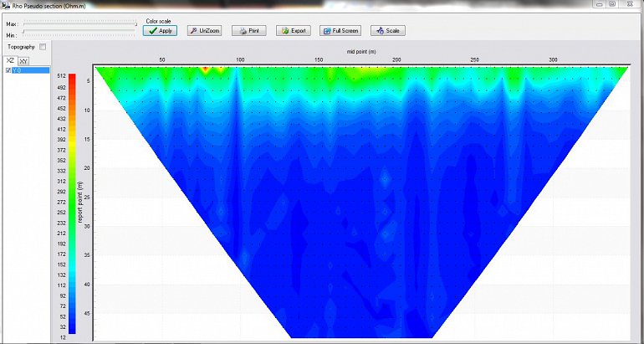Click the Min color scale slider handle

click(x=23, y=32)
